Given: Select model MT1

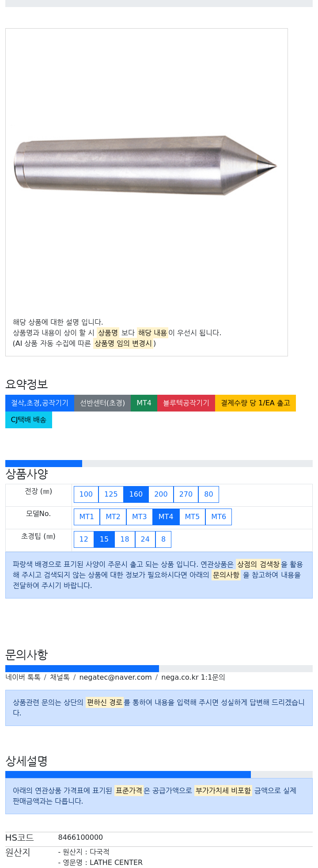Looking at the screenshot, I should tap(87, 517).
